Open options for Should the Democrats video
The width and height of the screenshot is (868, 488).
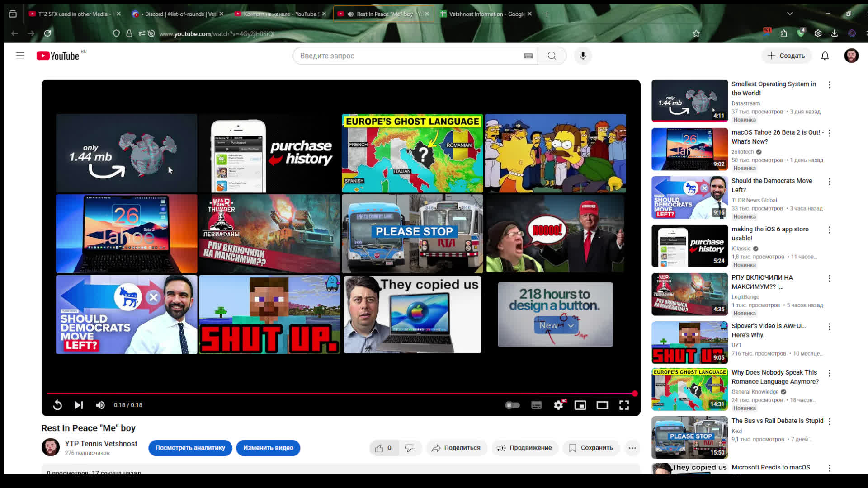click(830, 182)
